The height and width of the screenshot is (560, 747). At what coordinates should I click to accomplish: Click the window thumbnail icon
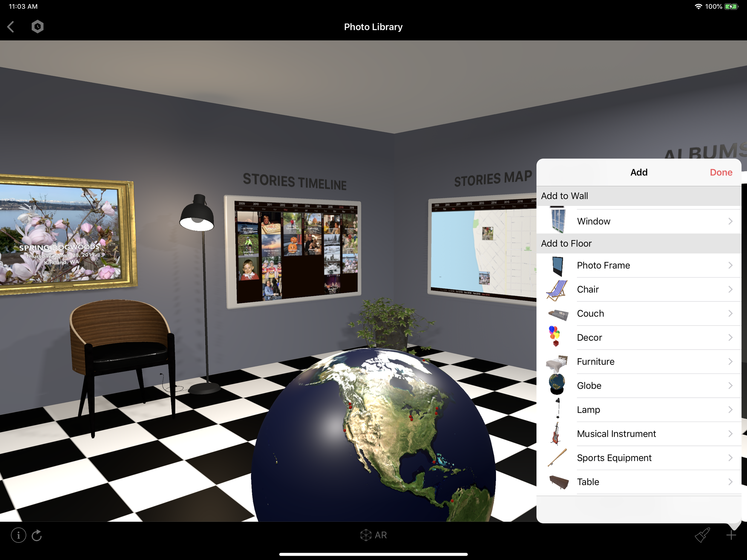click(x=558, y=221)
